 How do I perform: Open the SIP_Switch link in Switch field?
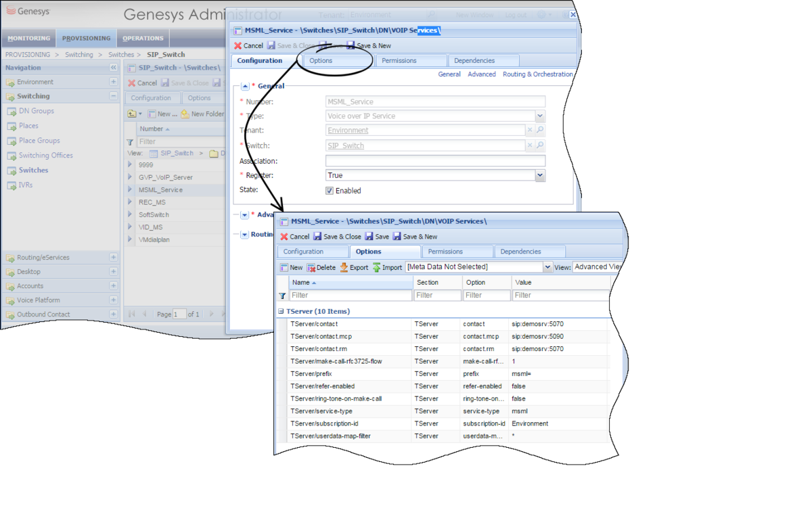pos(346,146)
